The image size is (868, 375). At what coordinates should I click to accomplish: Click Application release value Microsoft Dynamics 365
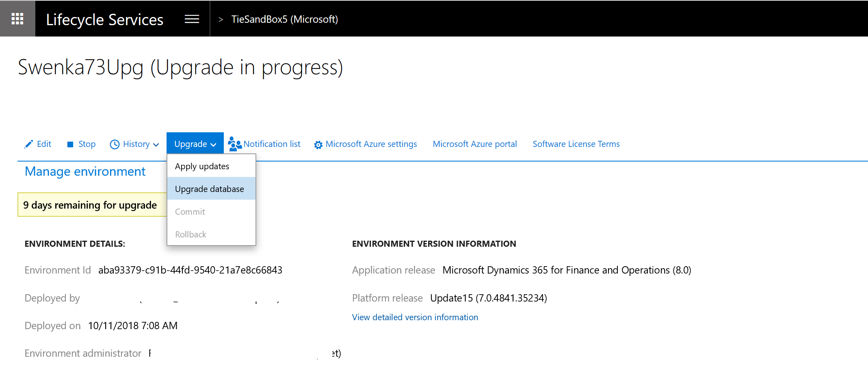pos(567,270)
